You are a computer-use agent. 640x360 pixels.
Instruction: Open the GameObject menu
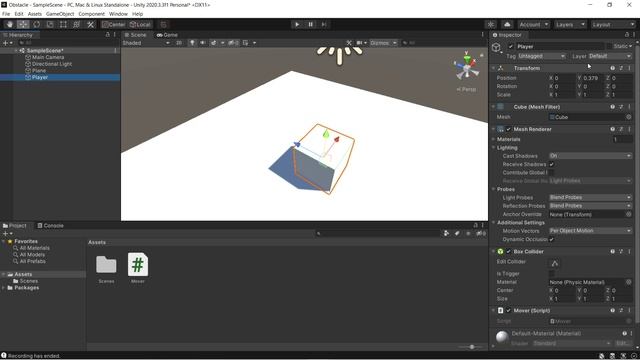60,14
